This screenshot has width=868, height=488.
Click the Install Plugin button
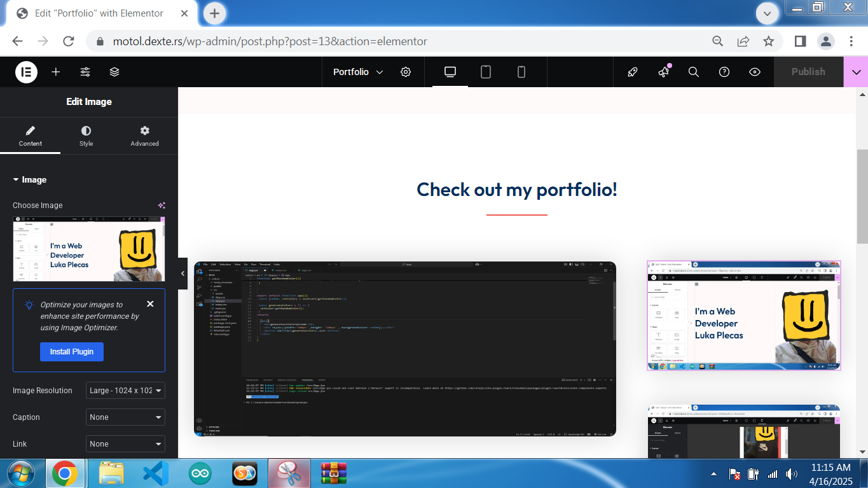click(x=71, y=352)
